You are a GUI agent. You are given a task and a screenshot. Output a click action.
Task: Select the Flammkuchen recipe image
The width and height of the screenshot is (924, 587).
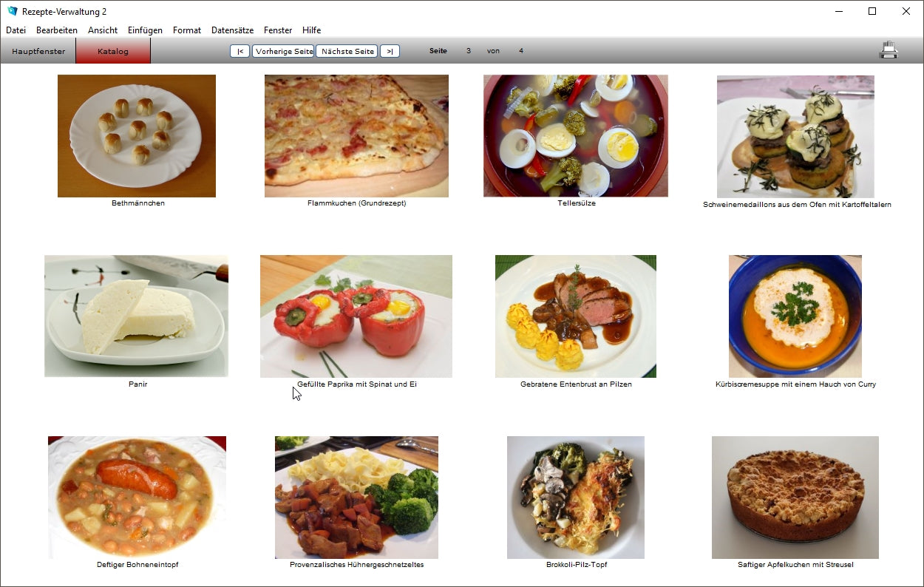pyautogui.click(x=356, y=136)
